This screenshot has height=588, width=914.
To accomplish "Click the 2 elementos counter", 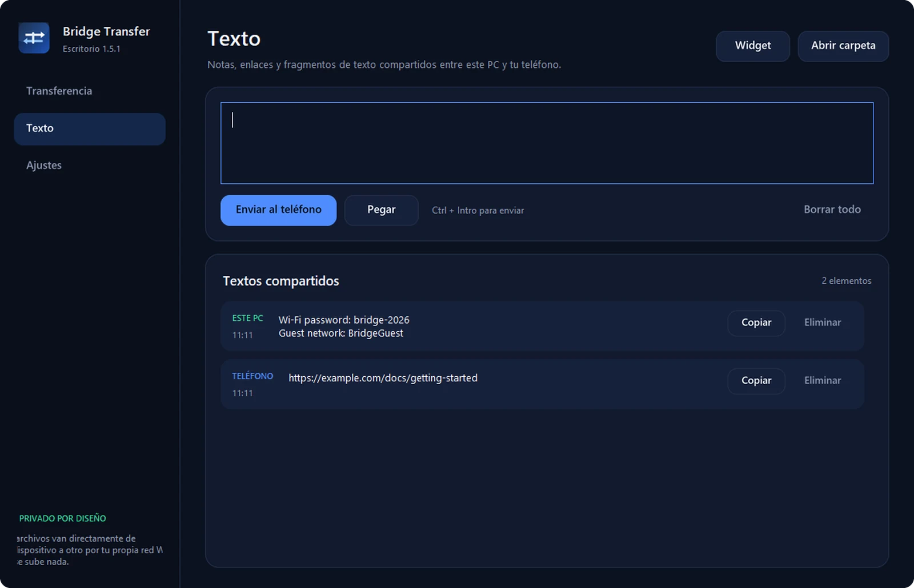I will point(846,281).
